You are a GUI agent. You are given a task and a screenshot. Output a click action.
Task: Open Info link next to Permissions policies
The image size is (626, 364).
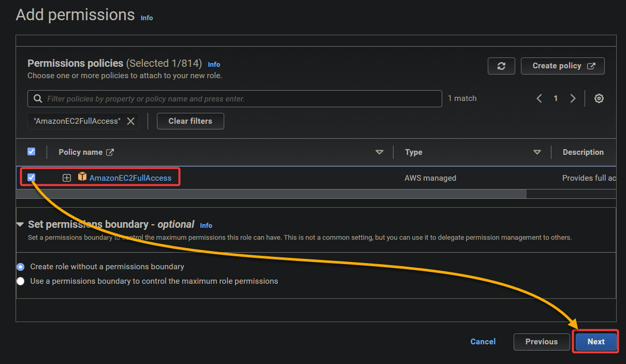click(214, 65)
